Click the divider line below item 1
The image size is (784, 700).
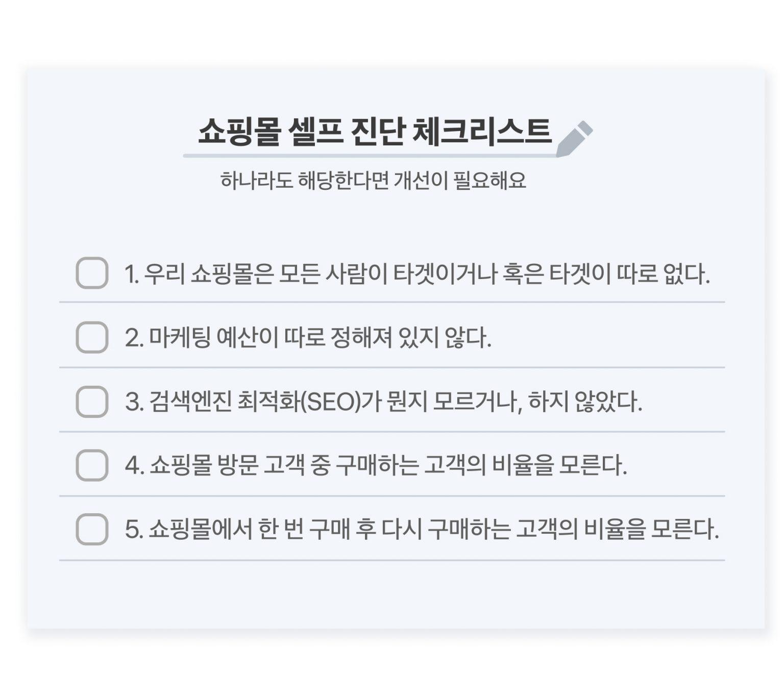point(392,302)
